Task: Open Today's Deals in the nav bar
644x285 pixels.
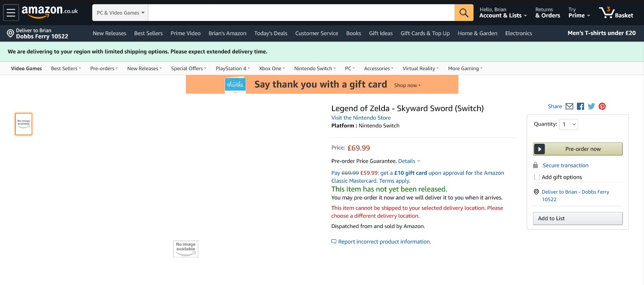Action: click(271, 33)
